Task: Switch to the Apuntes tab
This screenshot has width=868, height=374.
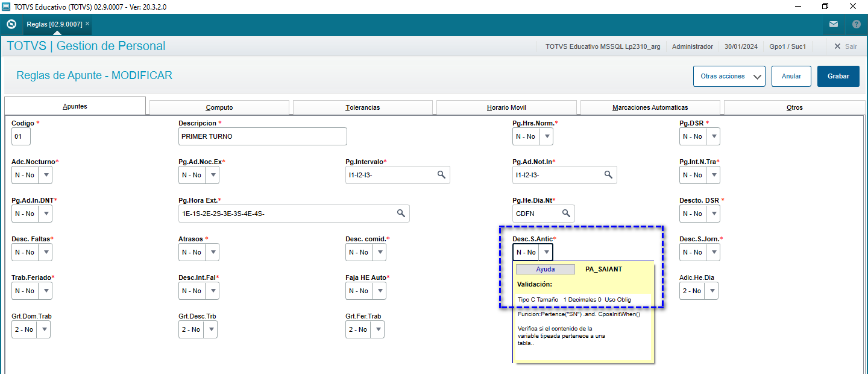Action: (75, 106)
